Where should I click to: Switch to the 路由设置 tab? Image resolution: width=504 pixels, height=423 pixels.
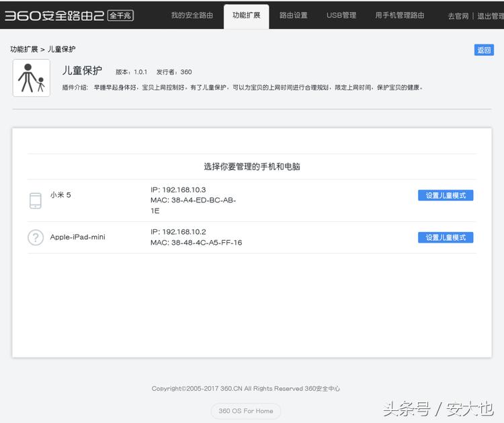(294, 15)
